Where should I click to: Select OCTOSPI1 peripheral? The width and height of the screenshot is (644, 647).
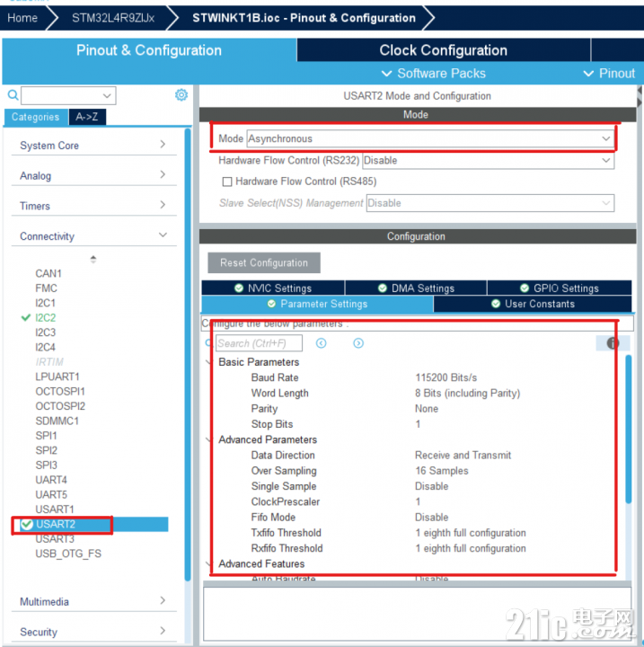60,391
